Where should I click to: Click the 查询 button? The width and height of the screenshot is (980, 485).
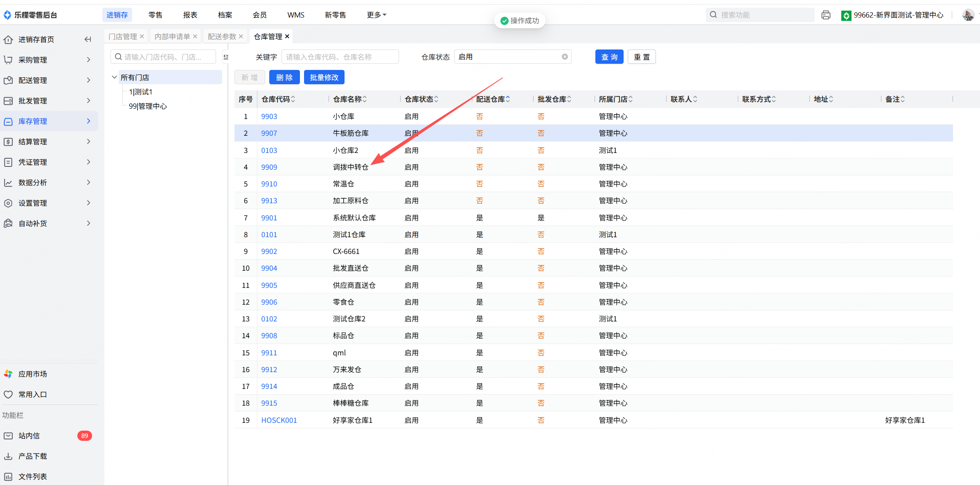click(x=609, y=57)
